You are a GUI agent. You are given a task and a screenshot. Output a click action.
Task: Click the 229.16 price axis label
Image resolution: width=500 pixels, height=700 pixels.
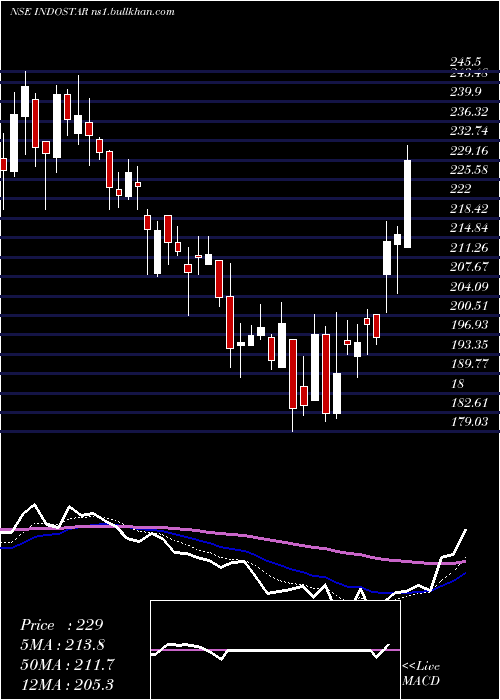469,150
